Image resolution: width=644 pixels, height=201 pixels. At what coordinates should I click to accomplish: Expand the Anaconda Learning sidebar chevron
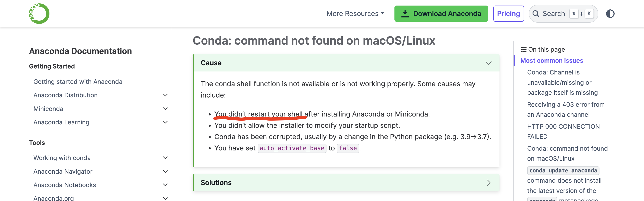click(x=165, y=122)
